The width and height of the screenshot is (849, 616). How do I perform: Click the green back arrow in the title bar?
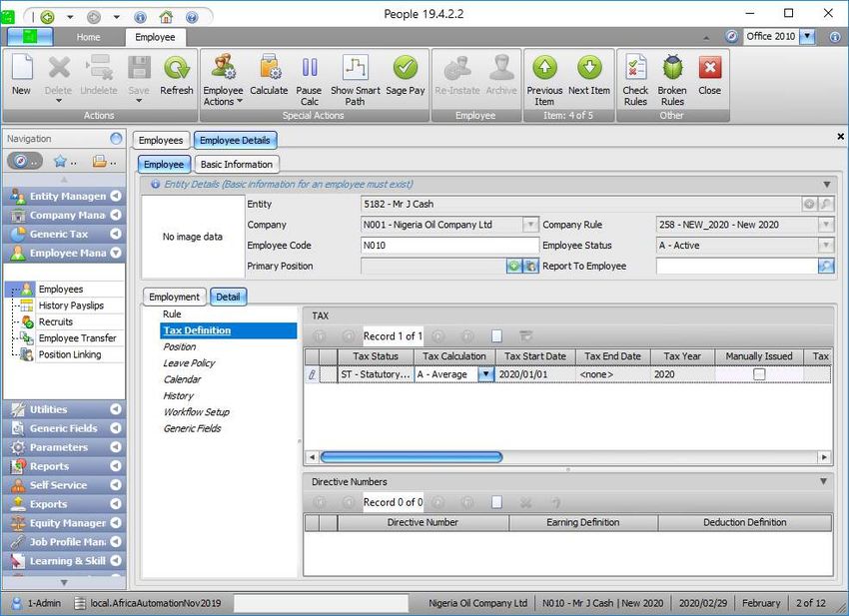pyautogui.click(x=48, y=17)
